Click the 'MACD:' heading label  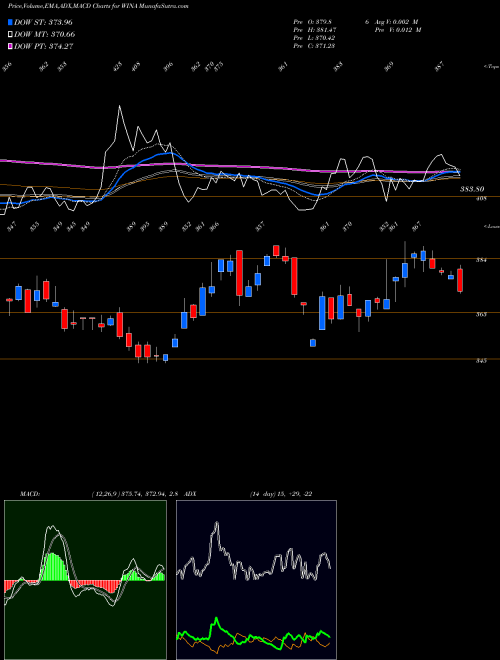tap(29, 494)
